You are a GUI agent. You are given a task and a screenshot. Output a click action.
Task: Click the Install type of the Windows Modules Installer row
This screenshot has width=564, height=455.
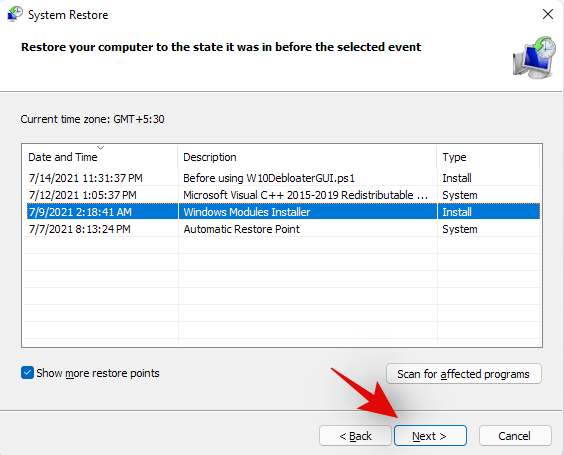[457, 212]
